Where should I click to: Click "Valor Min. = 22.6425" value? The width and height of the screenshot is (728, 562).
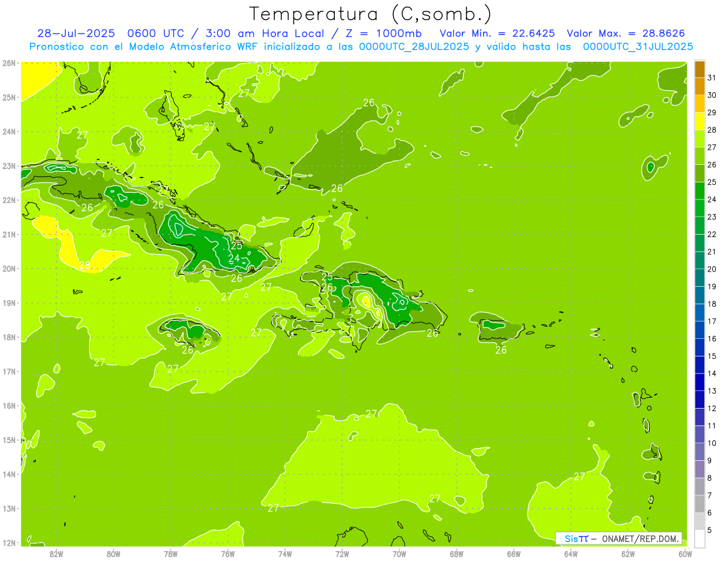(x=497, y=33)
